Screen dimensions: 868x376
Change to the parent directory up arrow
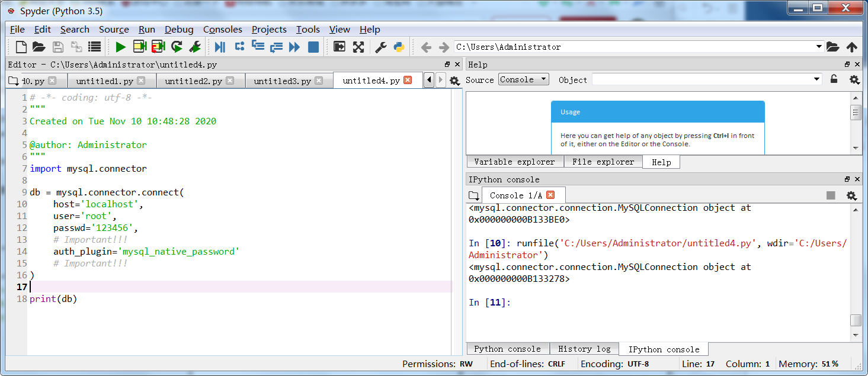(x=852, y=47)
